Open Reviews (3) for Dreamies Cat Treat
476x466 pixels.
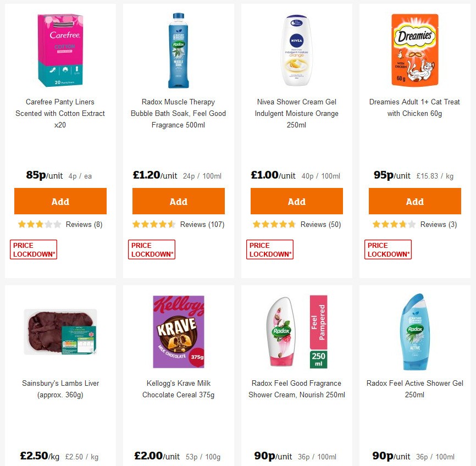438,224
